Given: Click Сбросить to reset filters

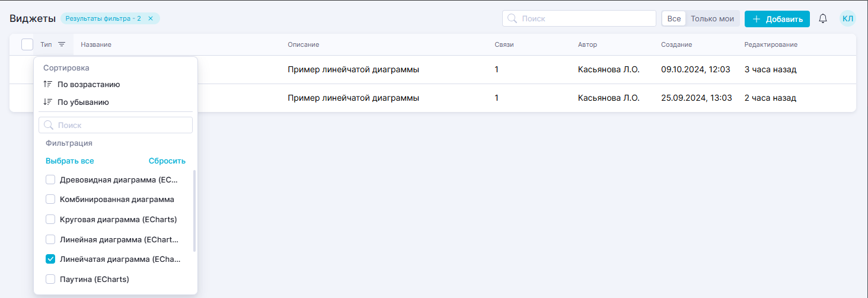Looking at the screenshot, I should pyautogui.click(x=167, y=161).
